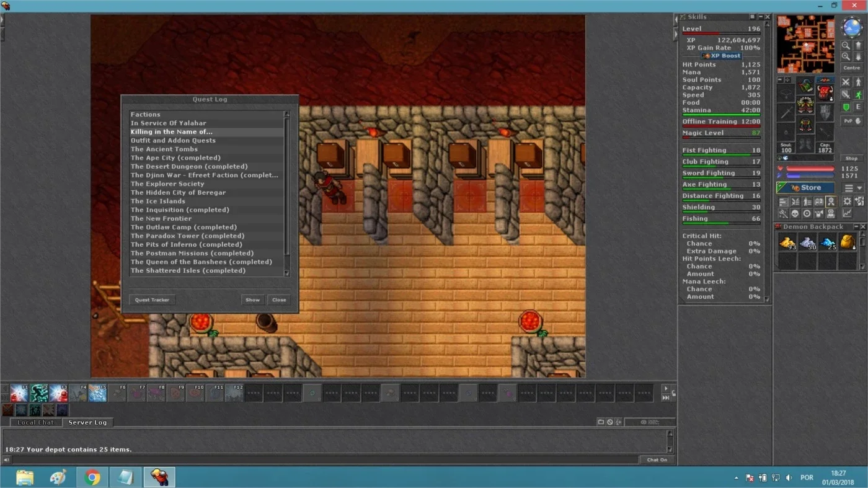The width and height of the screenshot is (868, 488).
Task: Click the armor equipment slot
Action: click(x=806, y=105)
